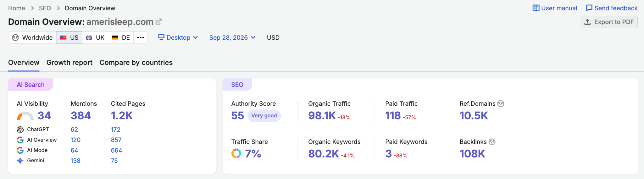Open the SEO breadcrumb link
The image size is (644, 179).
point(45,8)
